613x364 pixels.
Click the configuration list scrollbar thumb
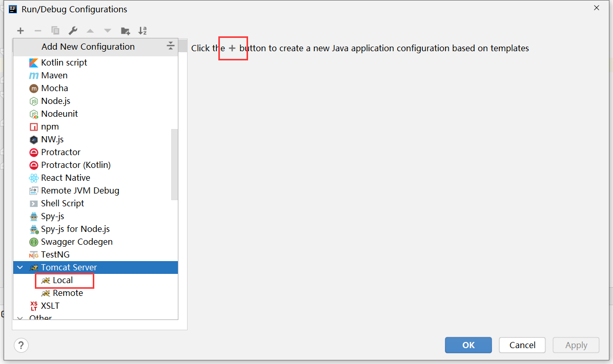[x=174, y=164]
